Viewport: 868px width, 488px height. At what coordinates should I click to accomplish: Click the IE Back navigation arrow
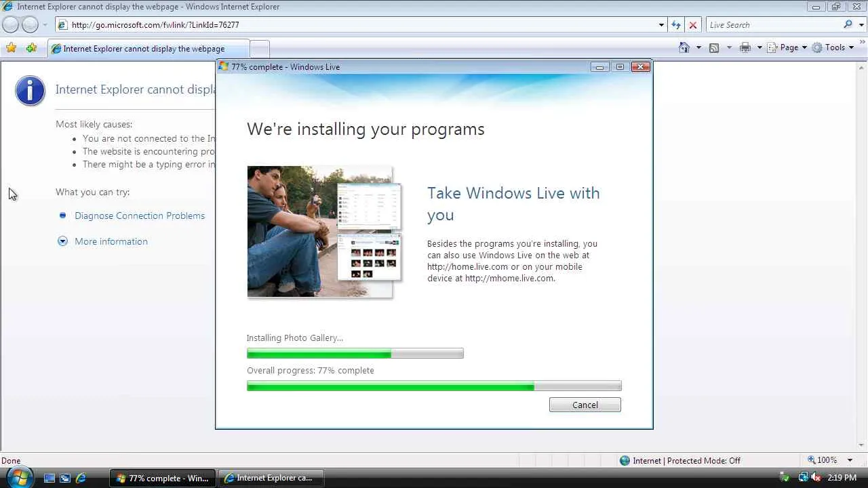(11, 25)
